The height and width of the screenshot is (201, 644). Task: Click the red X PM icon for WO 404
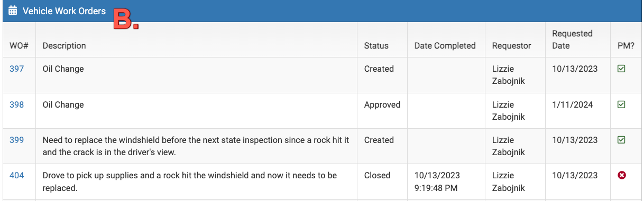click(x=622, y=175)
